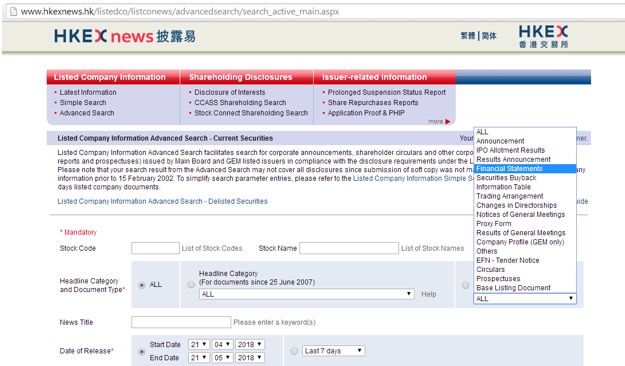Open List of Stock Names link

[x=432, y=248]
